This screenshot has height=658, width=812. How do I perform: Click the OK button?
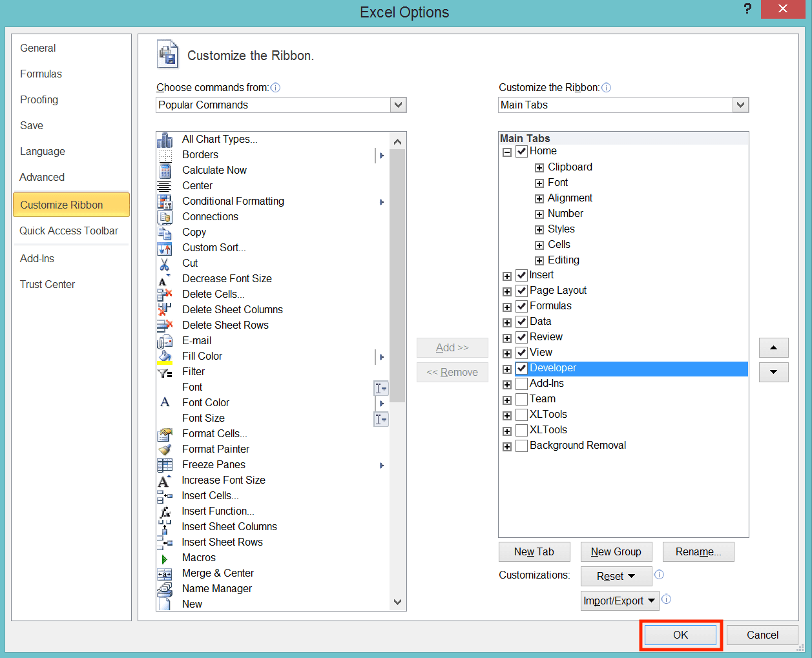click(x=681, y=635)
